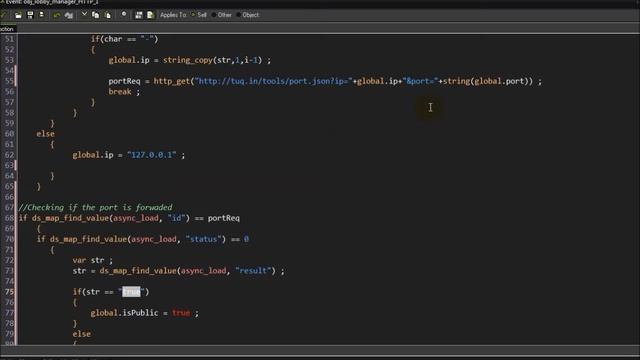Click the string_copy call on line 53
640x360 pixels.
point(188,60)
